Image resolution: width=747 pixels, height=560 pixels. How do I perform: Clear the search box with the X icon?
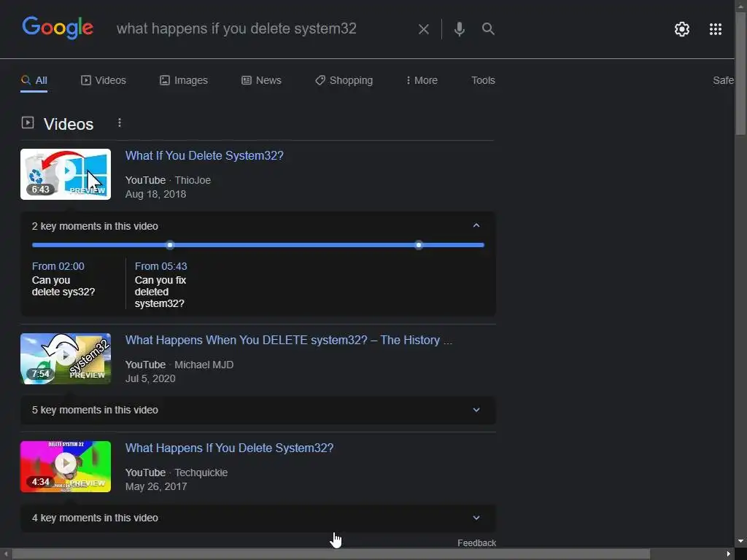point(423,29)
